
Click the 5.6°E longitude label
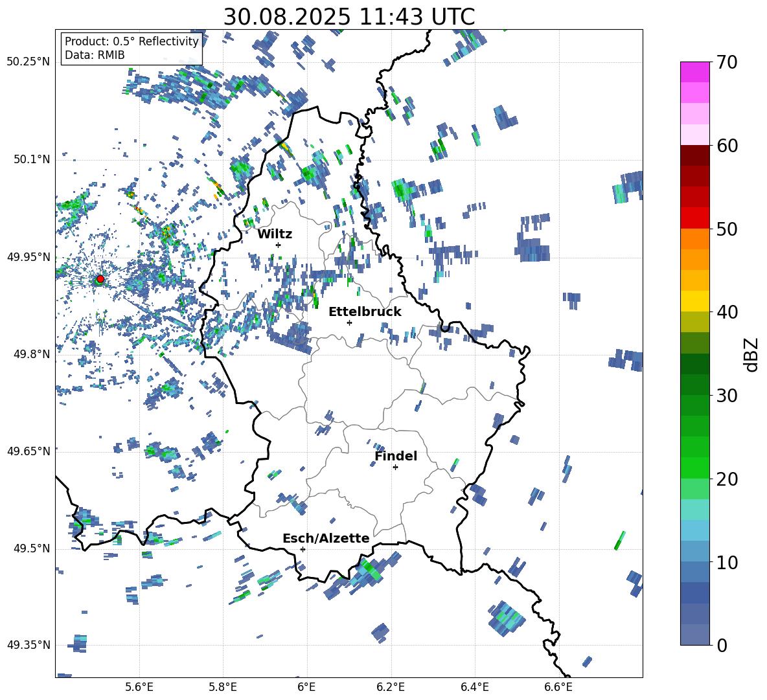pos(139,687)
